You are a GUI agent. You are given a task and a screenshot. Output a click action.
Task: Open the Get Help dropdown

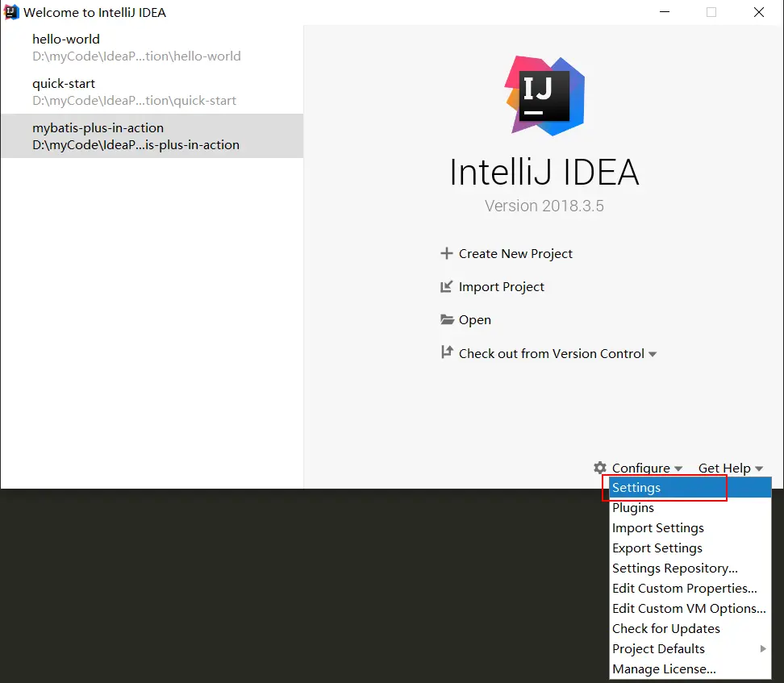point(731,468)
